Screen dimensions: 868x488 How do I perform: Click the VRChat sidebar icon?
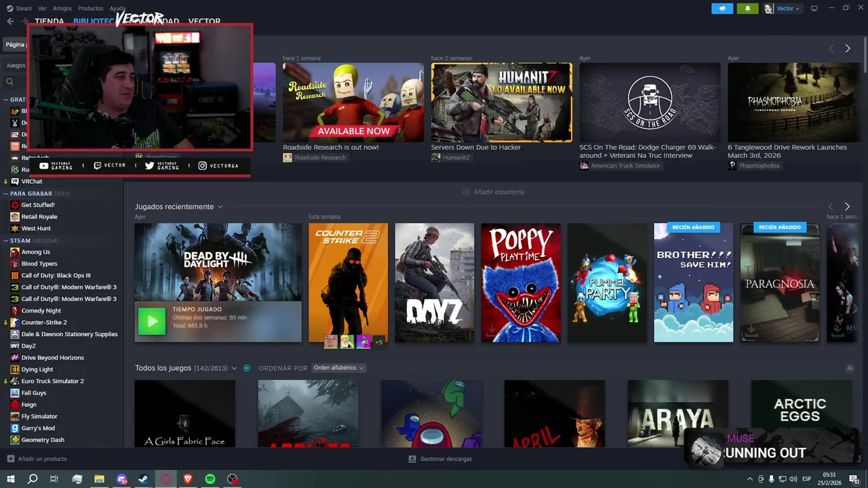[15, 182]
